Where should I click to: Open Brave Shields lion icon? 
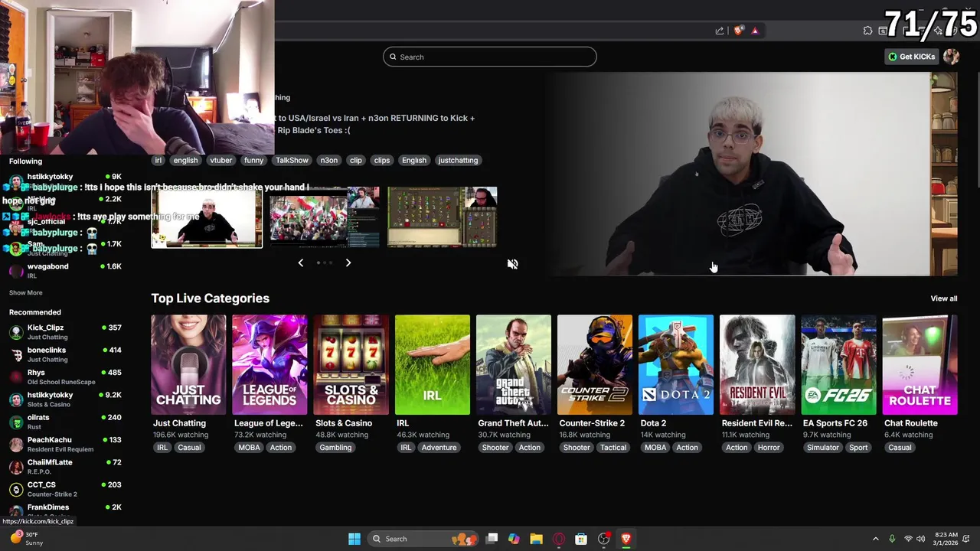pyautogui.click(x=738, y=31)
